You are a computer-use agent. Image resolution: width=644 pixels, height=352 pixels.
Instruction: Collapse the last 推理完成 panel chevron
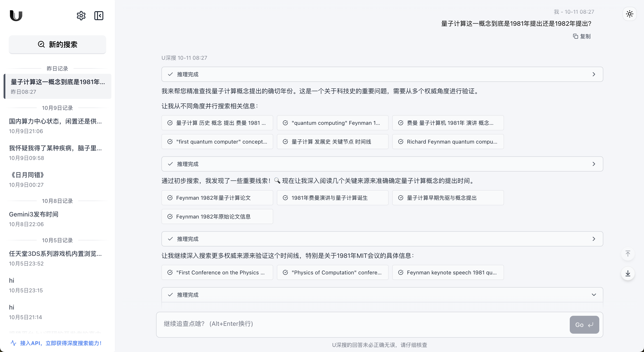pyautogui.click(x=593, y=295)
